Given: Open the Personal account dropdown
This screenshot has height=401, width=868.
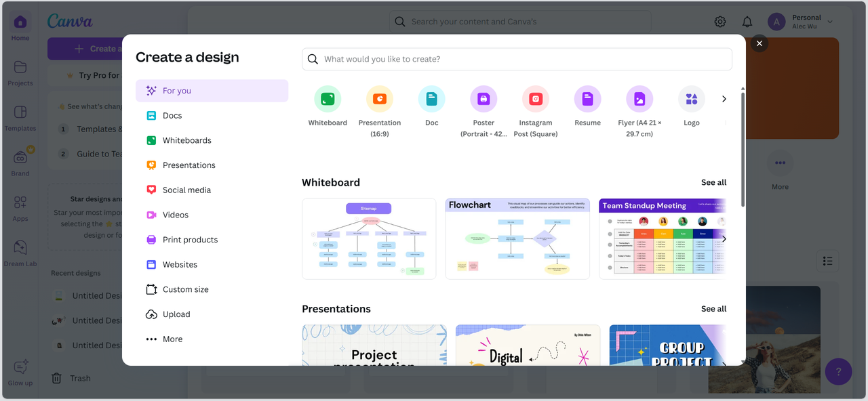Looking at the screenshot, I should coord(801,22).
